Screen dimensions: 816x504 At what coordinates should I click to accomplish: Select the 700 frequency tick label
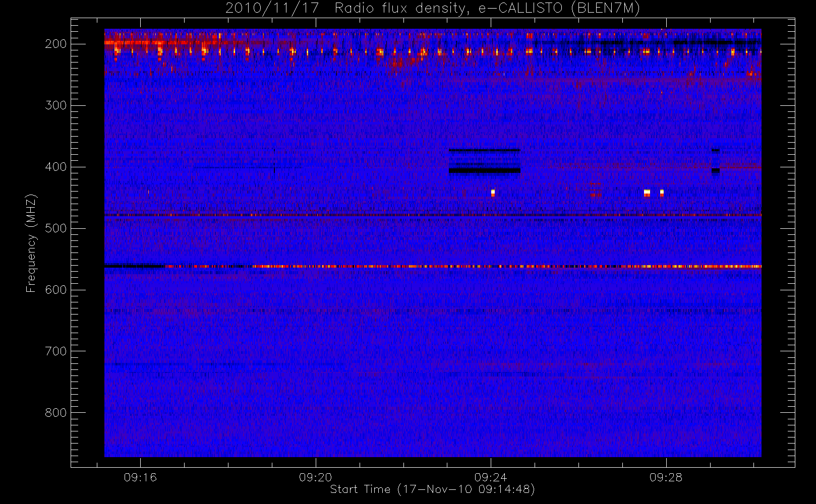[55, 351]
